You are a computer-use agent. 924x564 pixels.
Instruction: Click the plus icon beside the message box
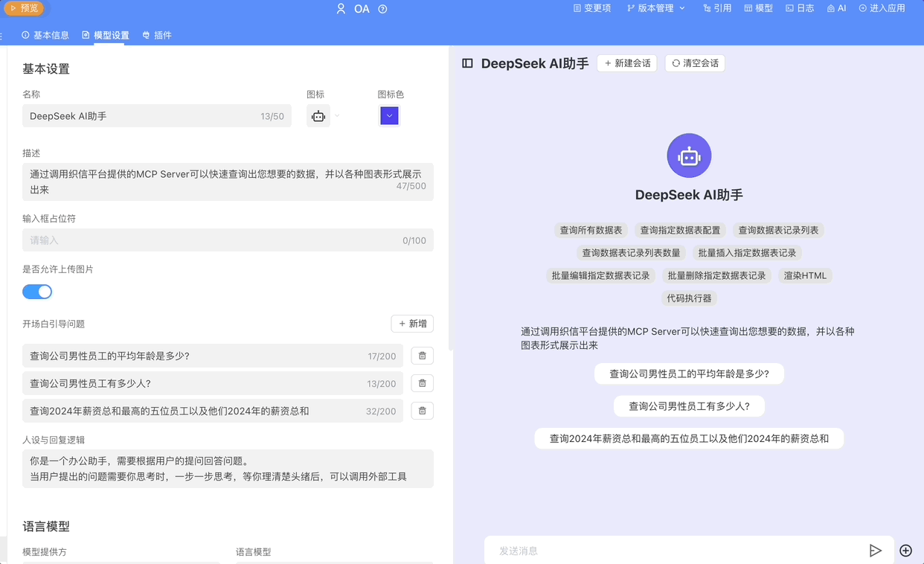pos(905,550)
